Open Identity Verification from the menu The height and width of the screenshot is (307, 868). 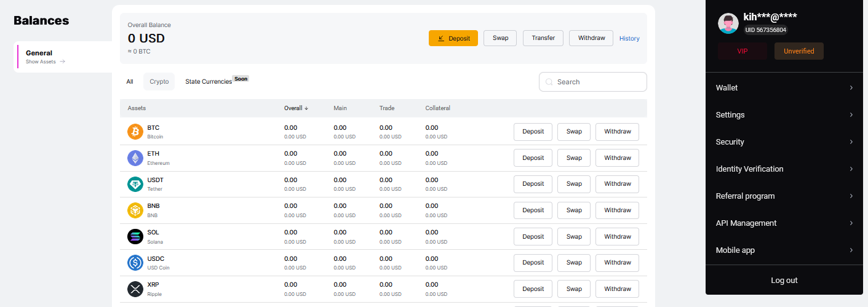coord(784,169)
